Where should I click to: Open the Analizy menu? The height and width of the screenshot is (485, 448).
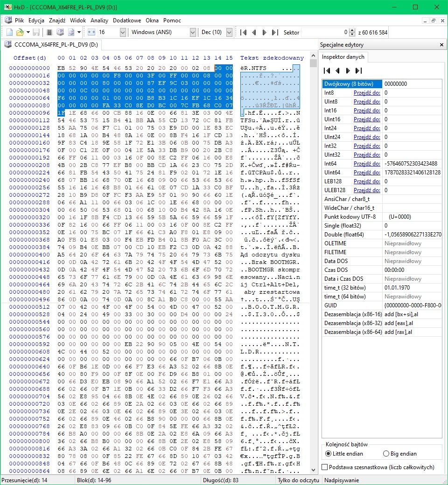click(x=99, y=21)
